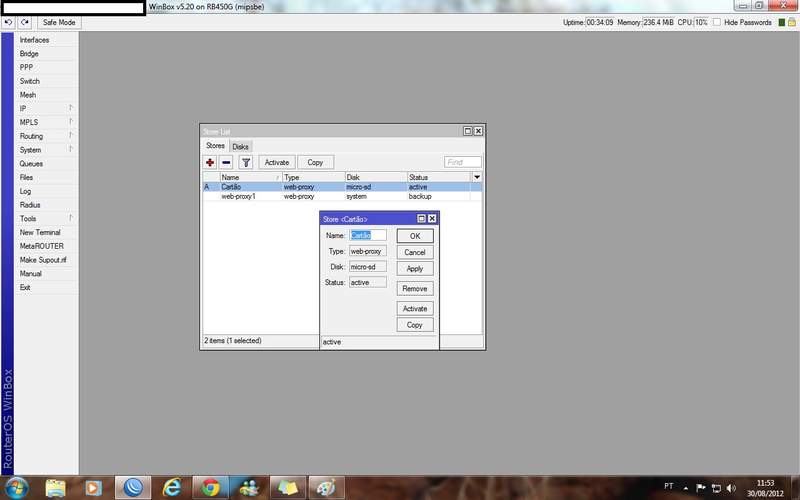This screenshot has width=800, height=500.
Task: Click the Redo arrow in WinBox toolbar
Action: (24, 22)
